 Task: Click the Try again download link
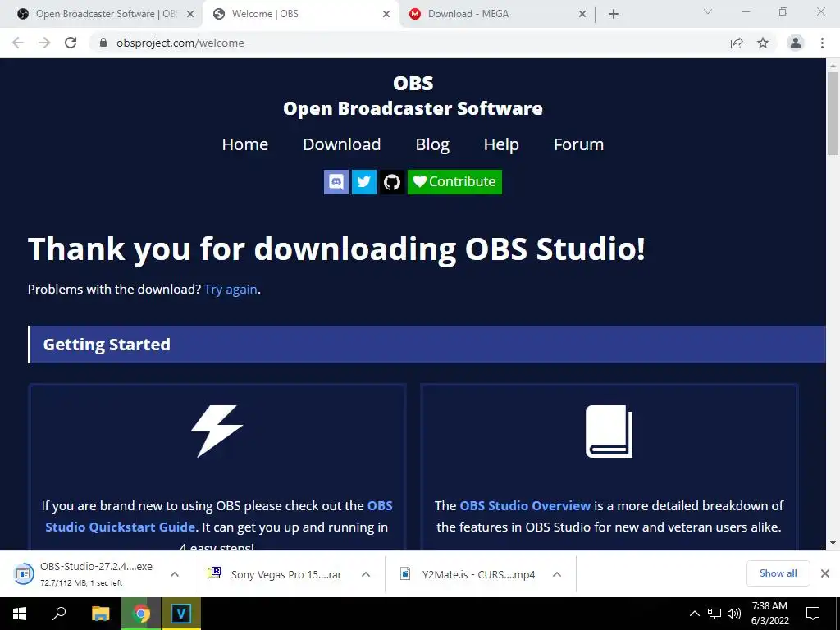coord(231,290)
